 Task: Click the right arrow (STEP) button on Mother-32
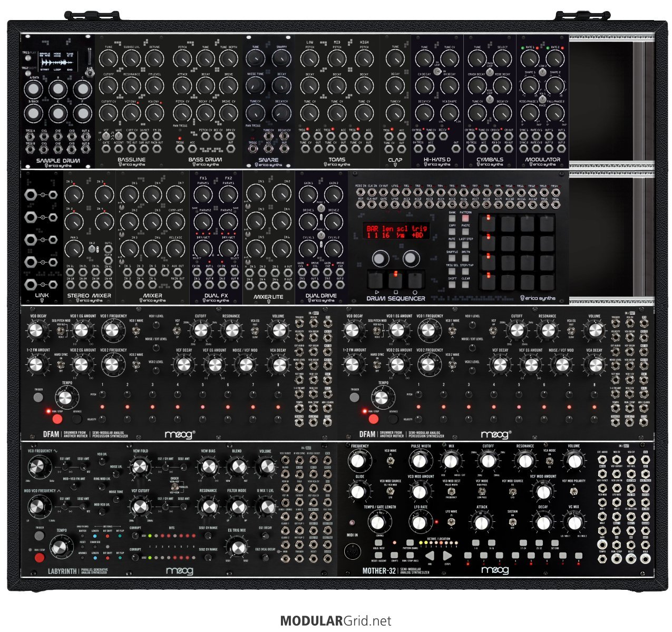447,556
